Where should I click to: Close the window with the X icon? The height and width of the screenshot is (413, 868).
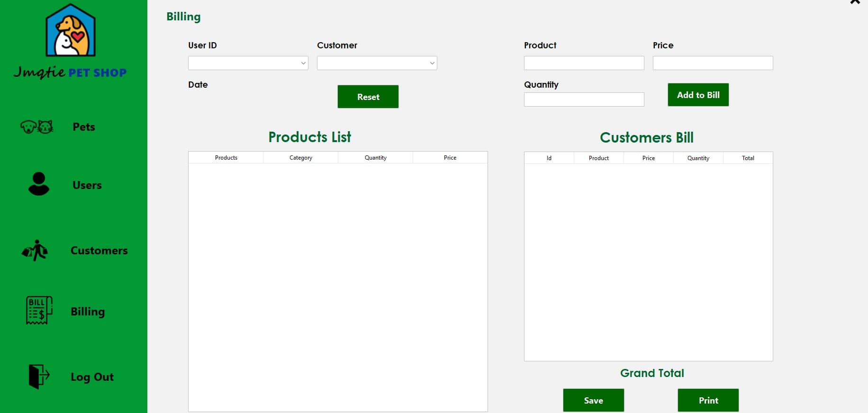click(x=855, y=2)
